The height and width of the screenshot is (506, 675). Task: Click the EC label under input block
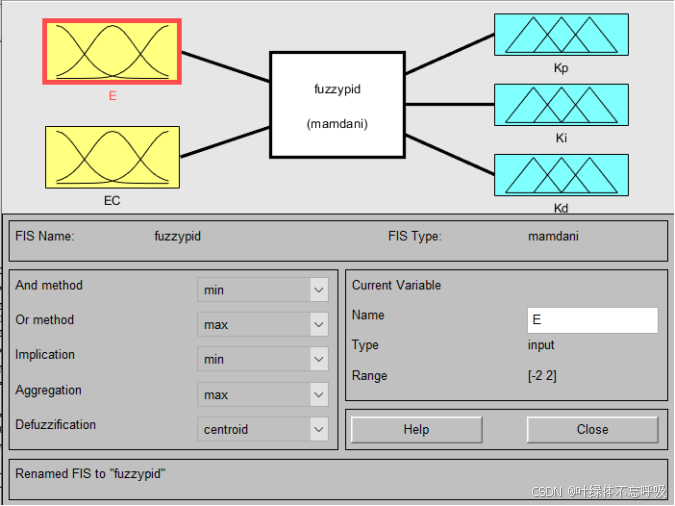[112, 200]
